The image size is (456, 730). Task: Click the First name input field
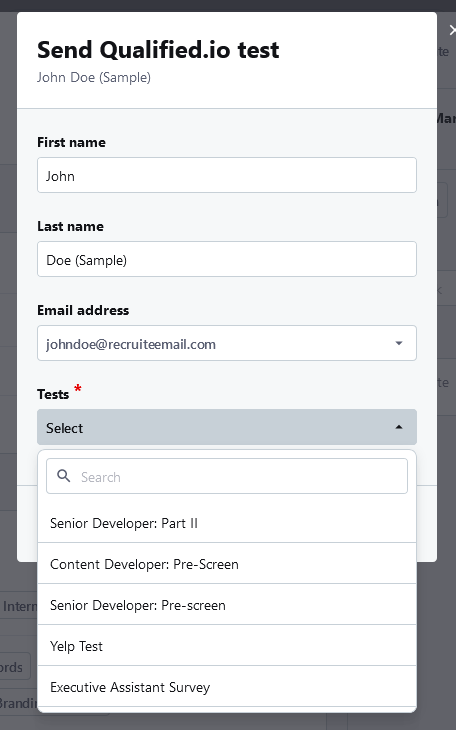click(x=227, y=175)
